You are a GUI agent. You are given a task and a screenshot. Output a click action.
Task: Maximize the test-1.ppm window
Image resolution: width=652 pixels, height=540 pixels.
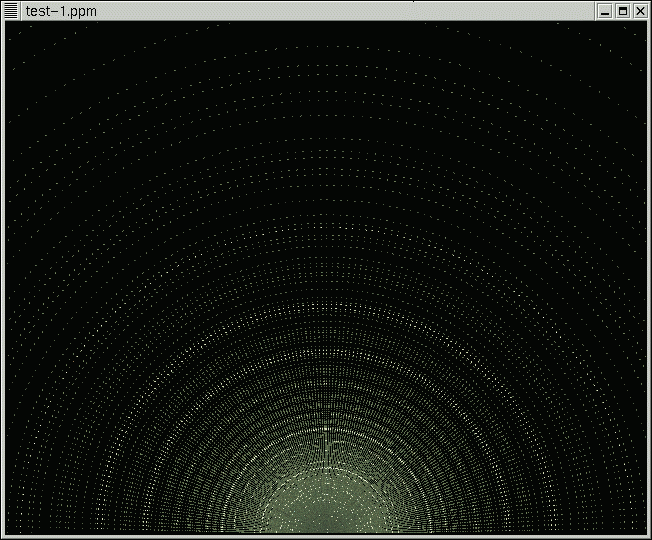coord(623,11)
